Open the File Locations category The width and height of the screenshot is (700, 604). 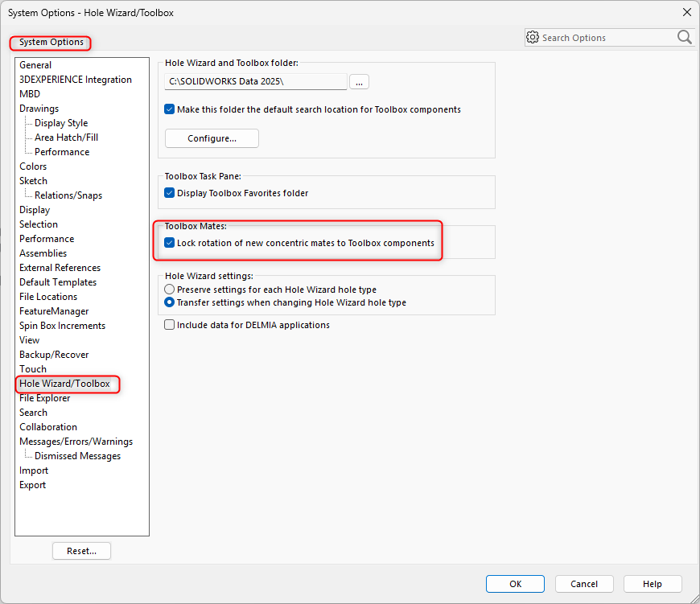[x=48, y=297]
